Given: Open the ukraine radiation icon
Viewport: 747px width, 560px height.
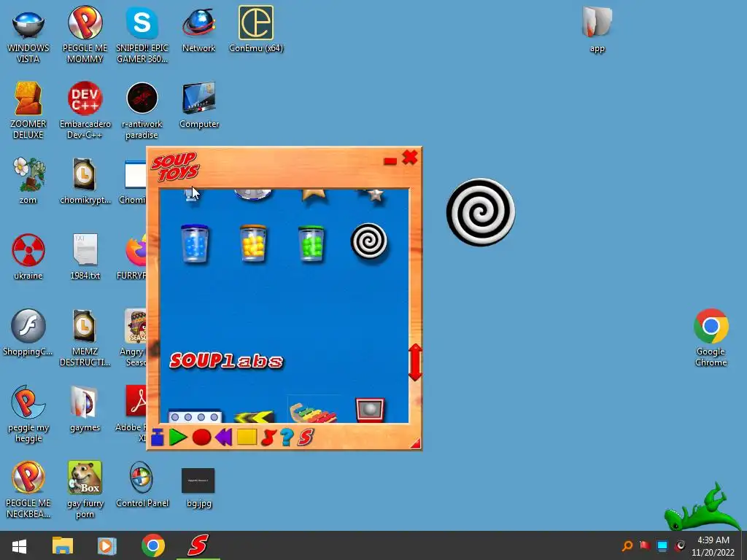Looking at the screenshot, I should 28,257.
